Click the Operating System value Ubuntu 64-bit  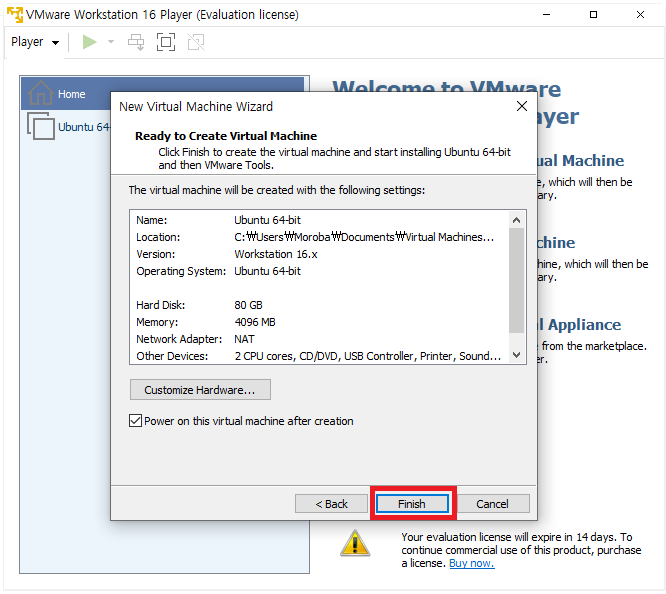tap(267, 271)
